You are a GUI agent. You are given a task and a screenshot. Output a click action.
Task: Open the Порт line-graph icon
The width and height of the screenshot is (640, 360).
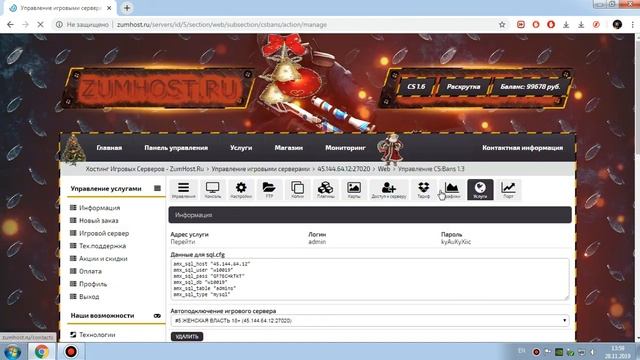(x=508, y=190)
